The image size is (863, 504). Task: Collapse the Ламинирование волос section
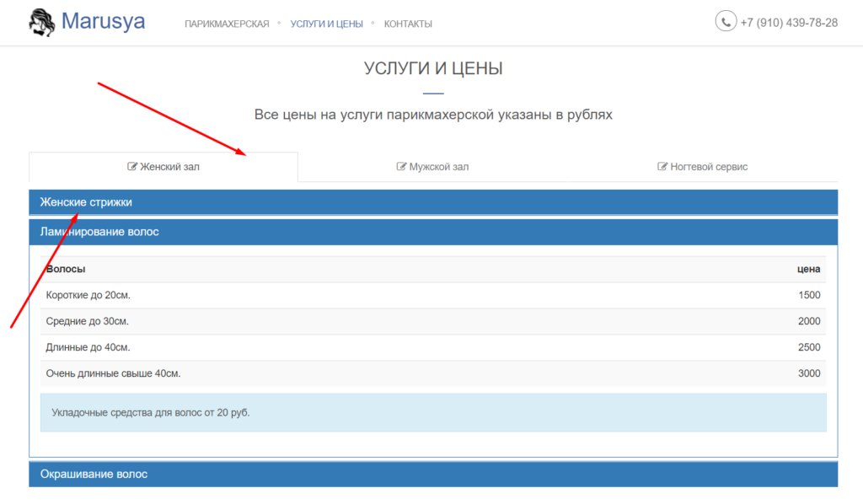(433, 232)
